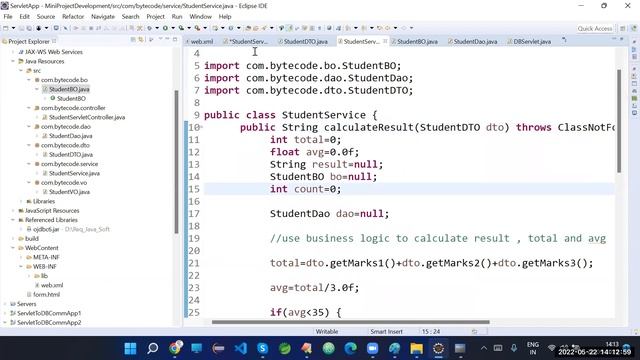Select StudentService.java in Project Explorer
The image size is (640, 360).
coord(74,173)
